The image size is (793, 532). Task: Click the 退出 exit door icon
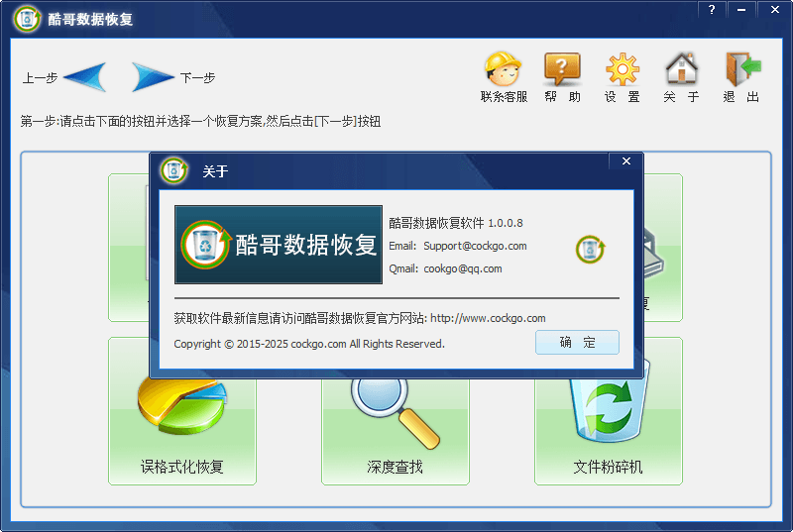pyautogui.click(x=741, y=69)
